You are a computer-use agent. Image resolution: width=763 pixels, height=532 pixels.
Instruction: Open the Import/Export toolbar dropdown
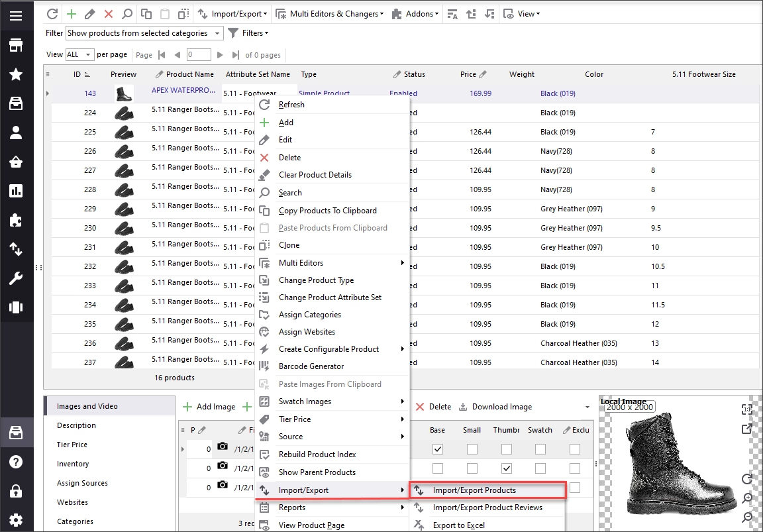[232, 14]
